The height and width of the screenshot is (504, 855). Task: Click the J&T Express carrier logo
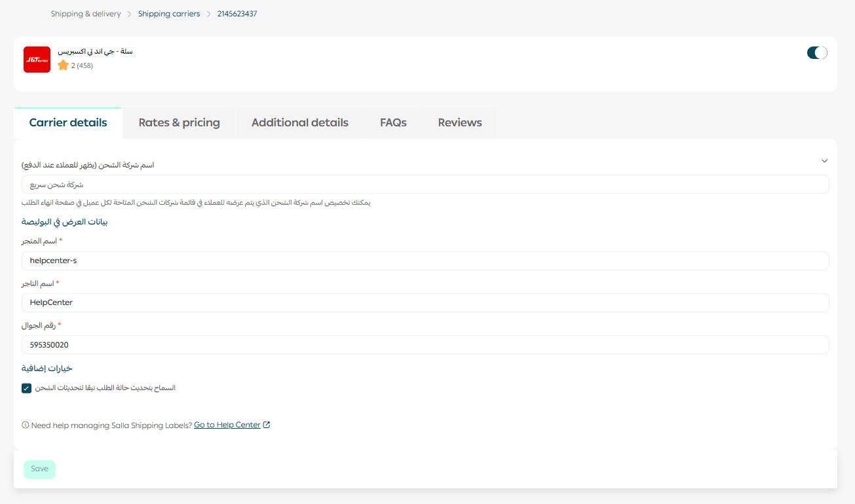[x=37, y=60]
